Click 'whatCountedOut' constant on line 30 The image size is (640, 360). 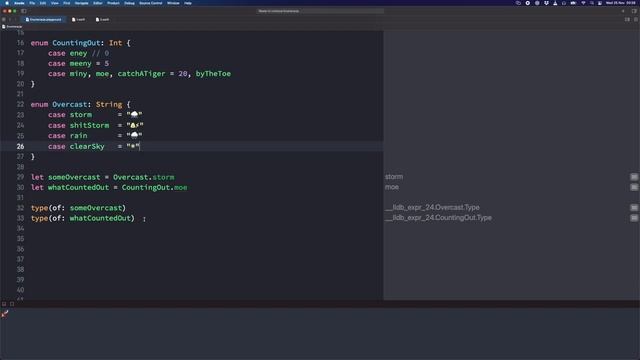tap(78, 187)
